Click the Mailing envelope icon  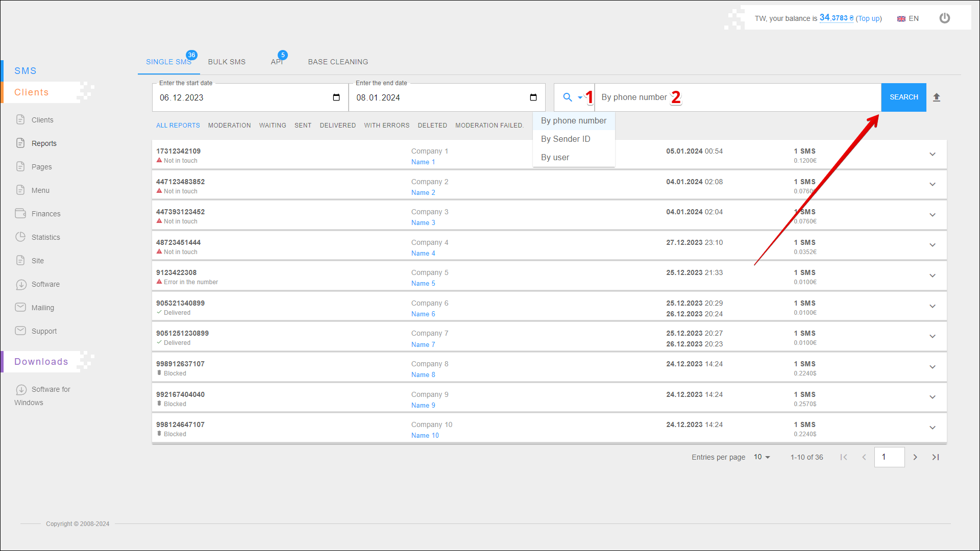point(20,308)
